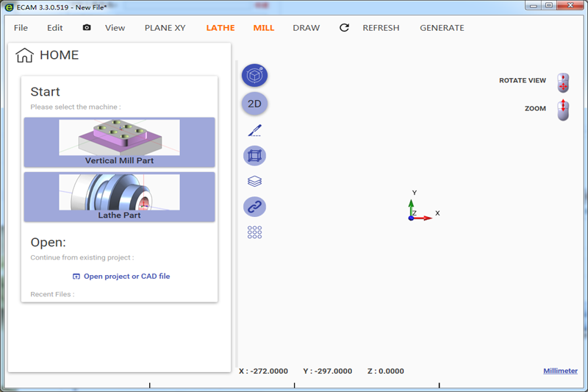
Task: Open the DRAW menu
Action: pos(306,28)
